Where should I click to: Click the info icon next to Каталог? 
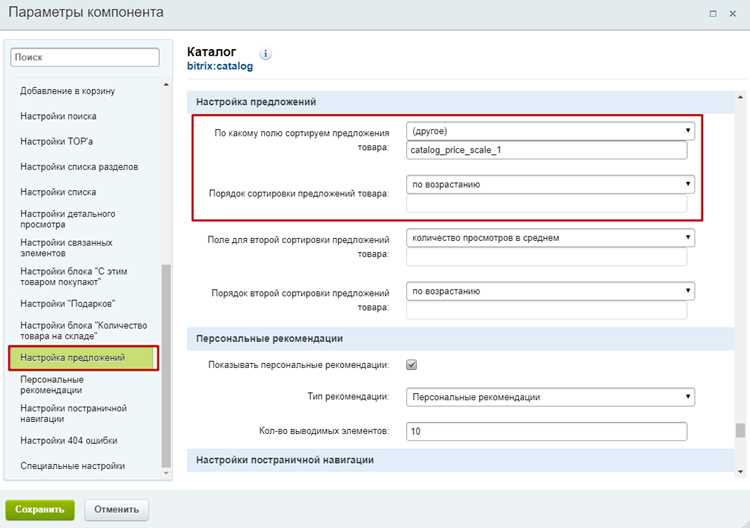[265, 54]
